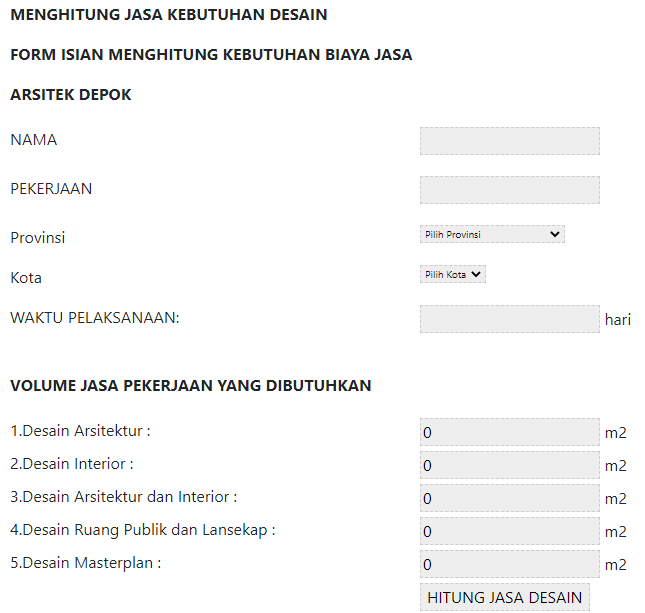This screenshot has width=645, height=613.
Task: Click the NAMA text input field
Action: tap(509, 141)
